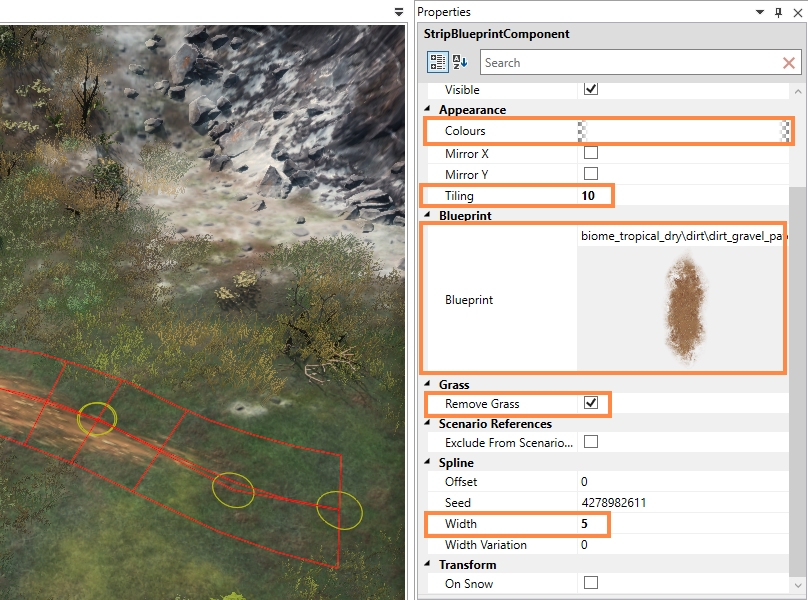The width and height of the screenshot is (808, 600).
Task: Edit the Width Variation value
Action: click(683, 545)
